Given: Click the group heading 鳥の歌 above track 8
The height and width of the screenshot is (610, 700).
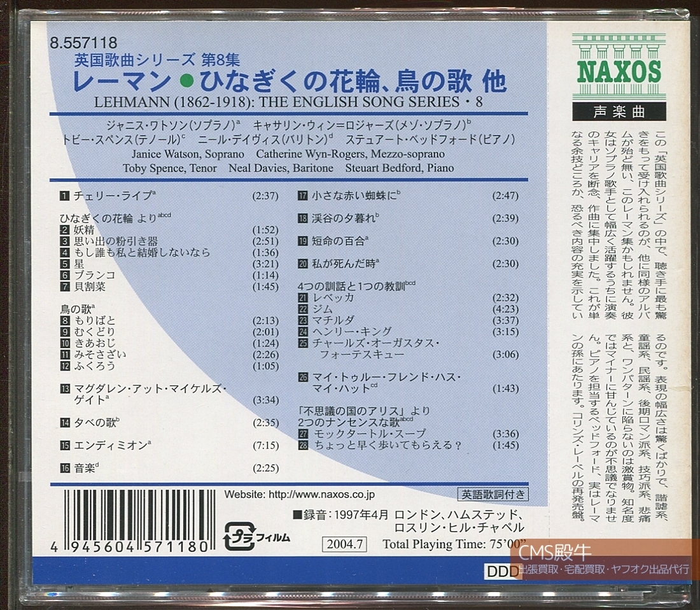Looking at the screenshot, I should (x=77, y=309).
